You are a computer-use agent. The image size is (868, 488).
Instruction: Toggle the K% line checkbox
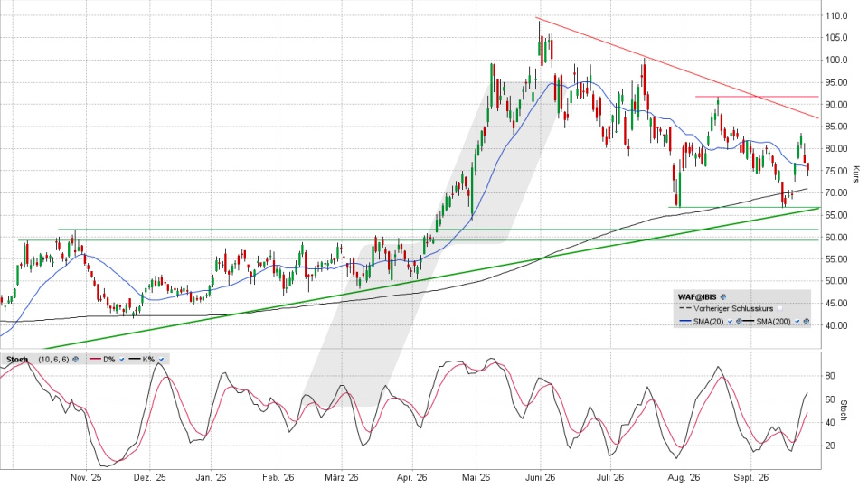tap(161, 360)
